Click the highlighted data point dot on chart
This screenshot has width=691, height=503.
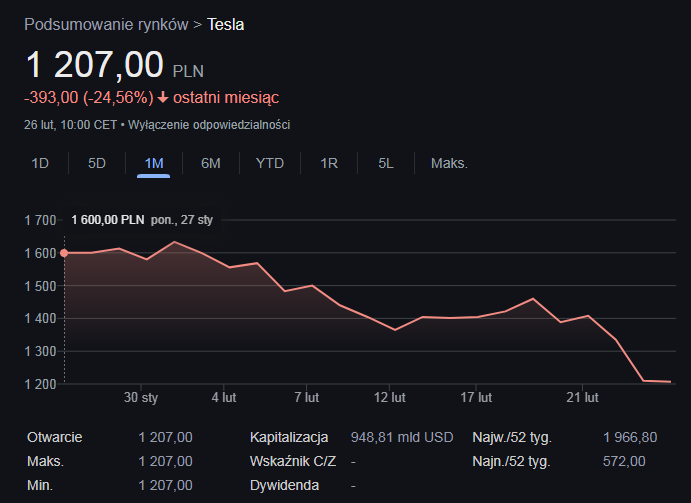pos(64,253)
